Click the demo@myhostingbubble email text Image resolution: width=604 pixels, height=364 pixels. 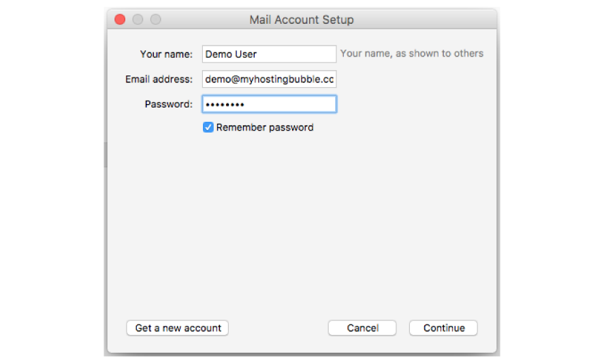(x=269, y=80)
